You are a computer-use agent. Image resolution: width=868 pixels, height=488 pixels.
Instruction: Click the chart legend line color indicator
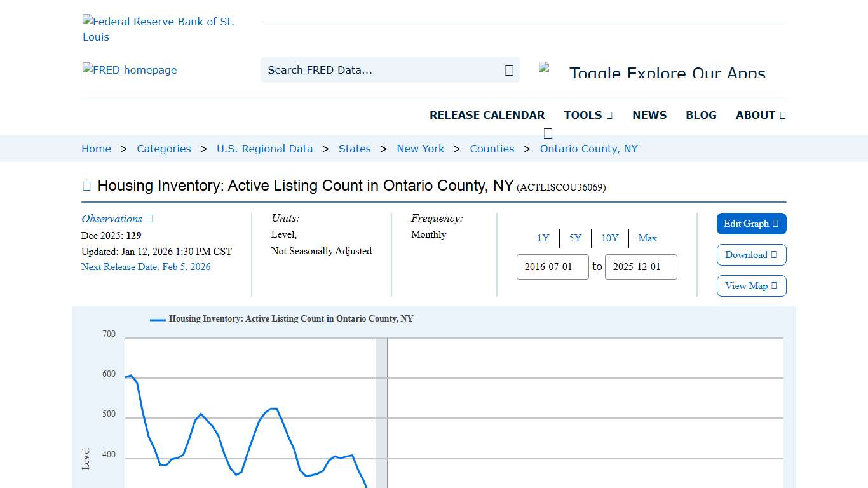point(157,319)
